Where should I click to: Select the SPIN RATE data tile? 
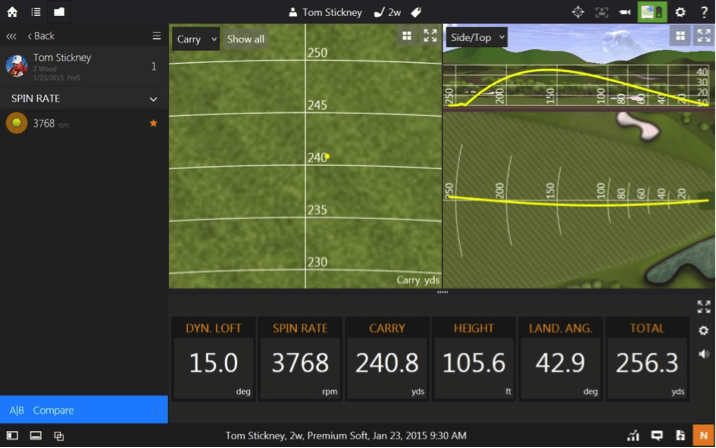tap(301, 359)
